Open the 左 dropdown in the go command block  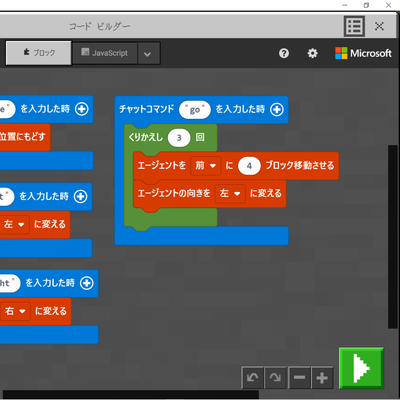coord(230,193)
